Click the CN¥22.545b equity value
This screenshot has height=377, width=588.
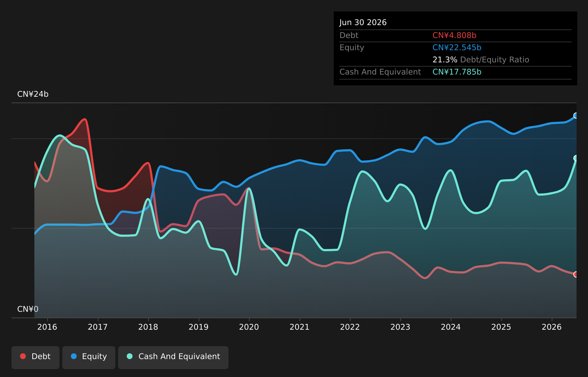click(x=457, y=48)
